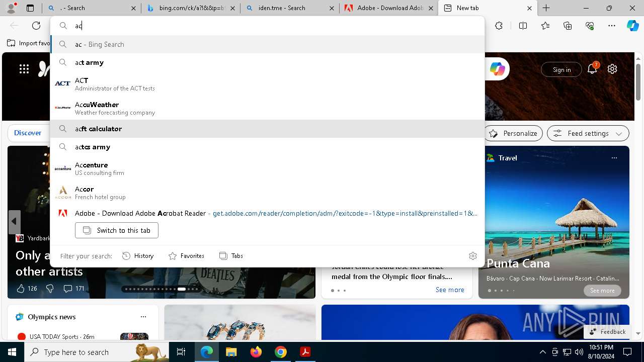The image size is (644, 362).
Task: Click the Personalize button
Action: (513, 133)
